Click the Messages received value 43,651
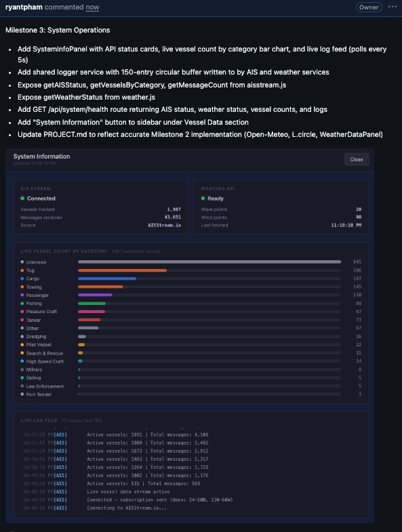 [x=172, y=217]
